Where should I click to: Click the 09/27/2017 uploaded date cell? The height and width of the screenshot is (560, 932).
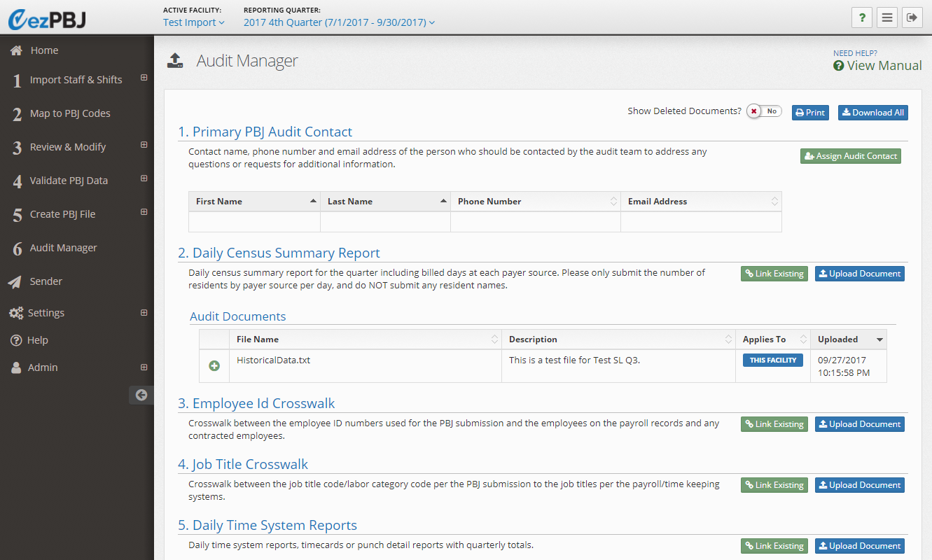point(849,366)
